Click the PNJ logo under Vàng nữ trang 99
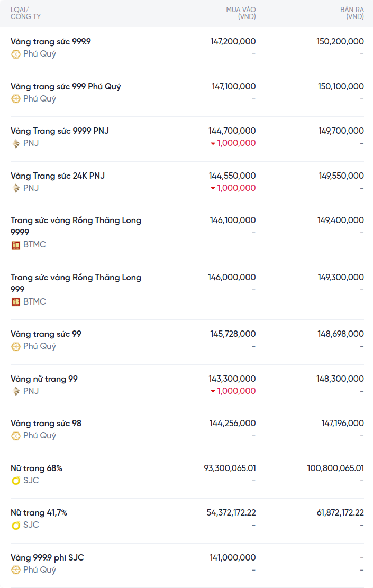This screenshot has width=373, height=588. coord(16,391)
